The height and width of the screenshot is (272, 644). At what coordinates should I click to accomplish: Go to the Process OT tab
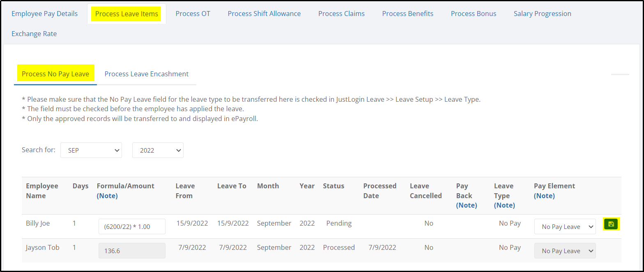tap(193, 14)
